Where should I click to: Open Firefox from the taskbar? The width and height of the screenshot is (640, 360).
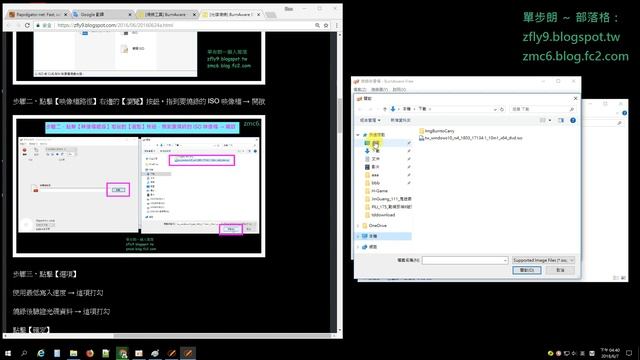90,353
